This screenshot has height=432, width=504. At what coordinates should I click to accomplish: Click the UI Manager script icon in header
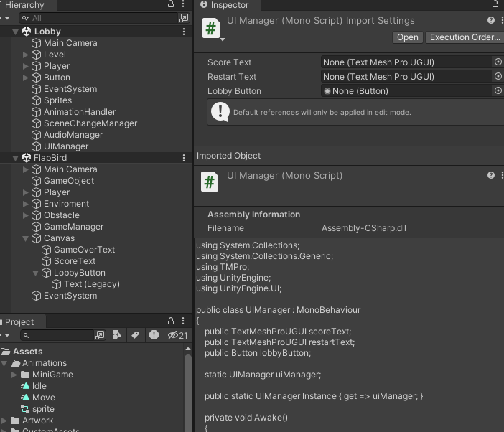tap(211, 28)
